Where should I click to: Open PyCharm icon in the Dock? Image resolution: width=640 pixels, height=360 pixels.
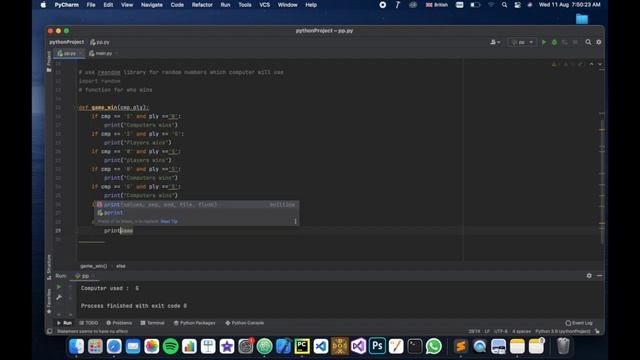click(302, 347)
